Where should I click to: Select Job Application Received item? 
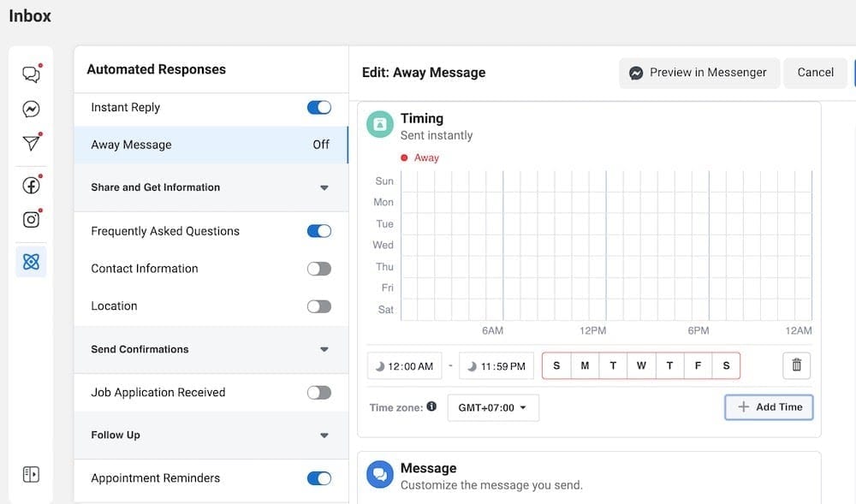[211, 393]
